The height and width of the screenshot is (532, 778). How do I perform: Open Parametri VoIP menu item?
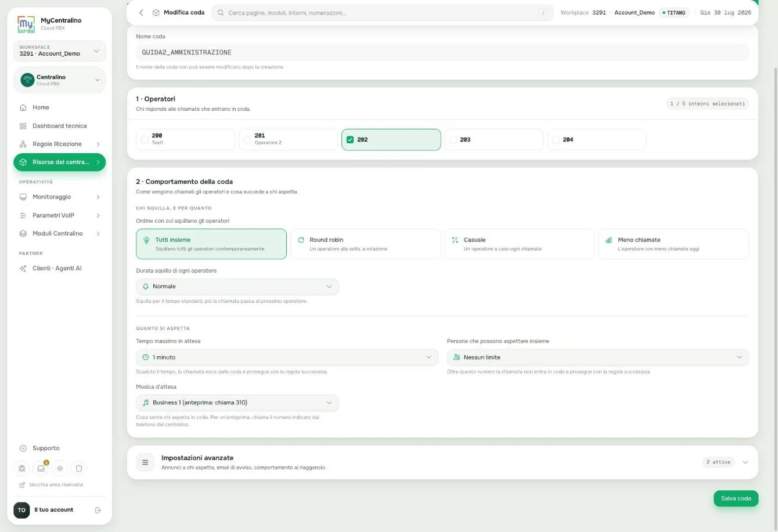[60, 215]
